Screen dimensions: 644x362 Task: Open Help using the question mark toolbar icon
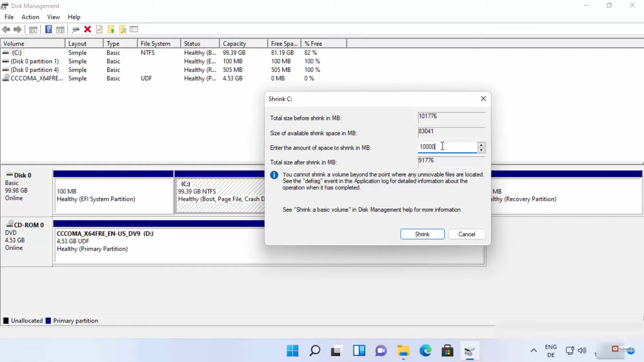[x=48, y=29]
